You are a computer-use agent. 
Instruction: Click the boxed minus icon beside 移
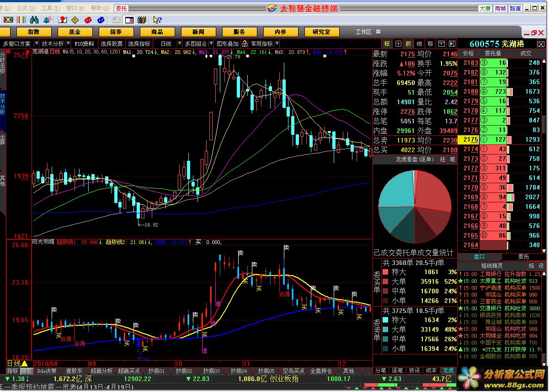pos(441,44)
